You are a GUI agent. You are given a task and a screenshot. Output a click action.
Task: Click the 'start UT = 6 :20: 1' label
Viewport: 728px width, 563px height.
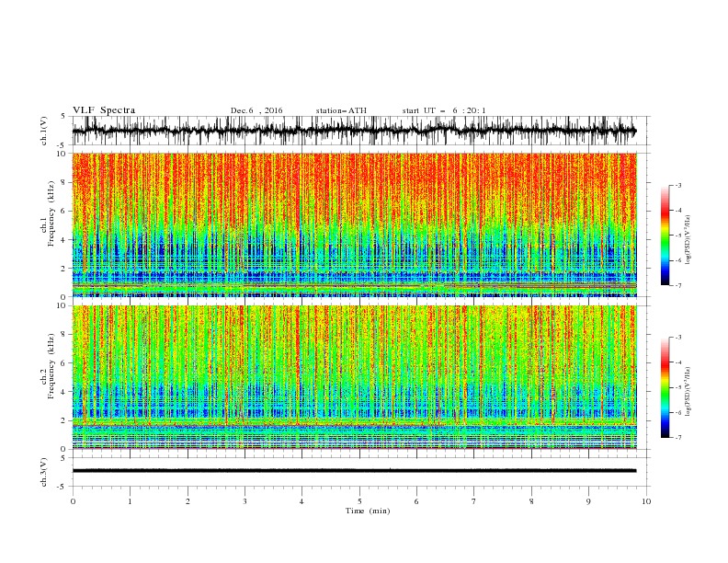444,110
